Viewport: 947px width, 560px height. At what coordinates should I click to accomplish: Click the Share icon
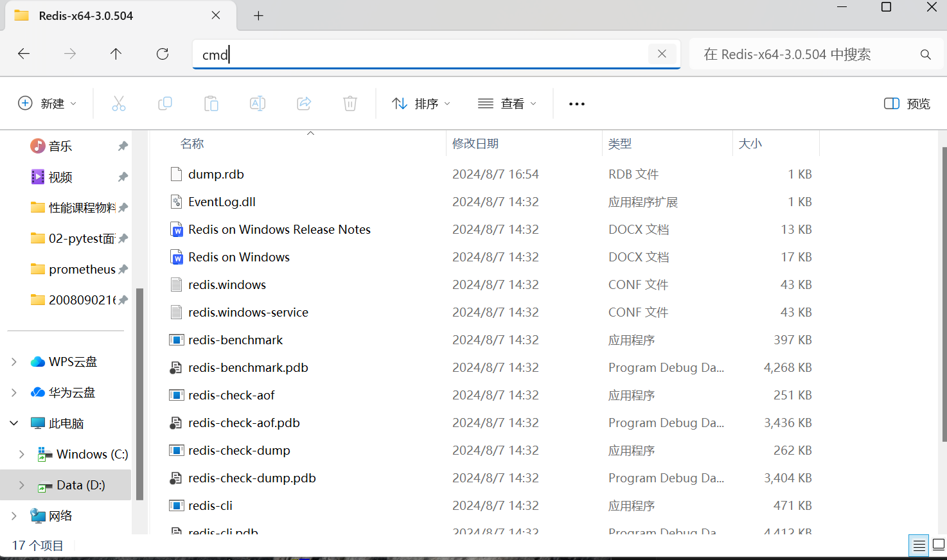[x=304, y=103]
